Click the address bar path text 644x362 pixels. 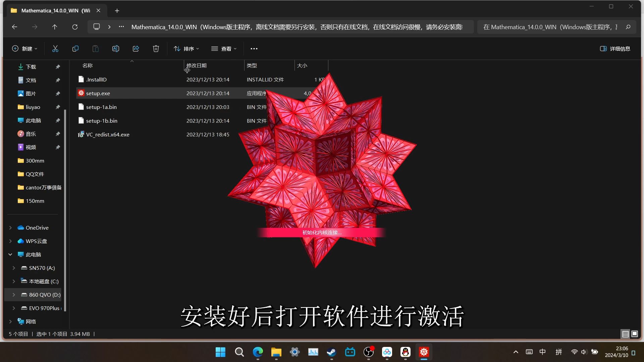click(x=297, y=27)
